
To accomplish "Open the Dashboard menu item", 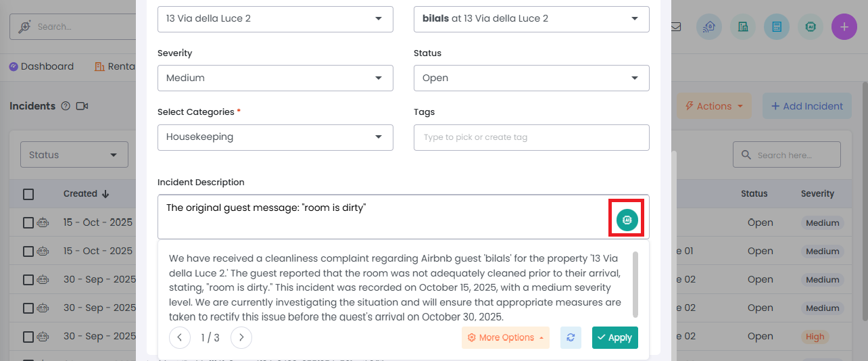I will click(41, 66).
